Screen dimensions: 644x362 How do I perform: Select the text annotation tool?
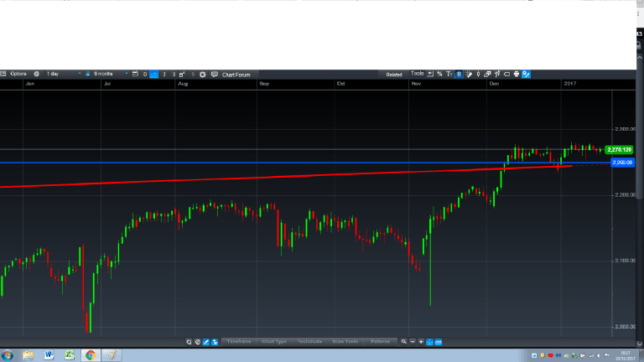pyautogui.click(x=449, y=74)
